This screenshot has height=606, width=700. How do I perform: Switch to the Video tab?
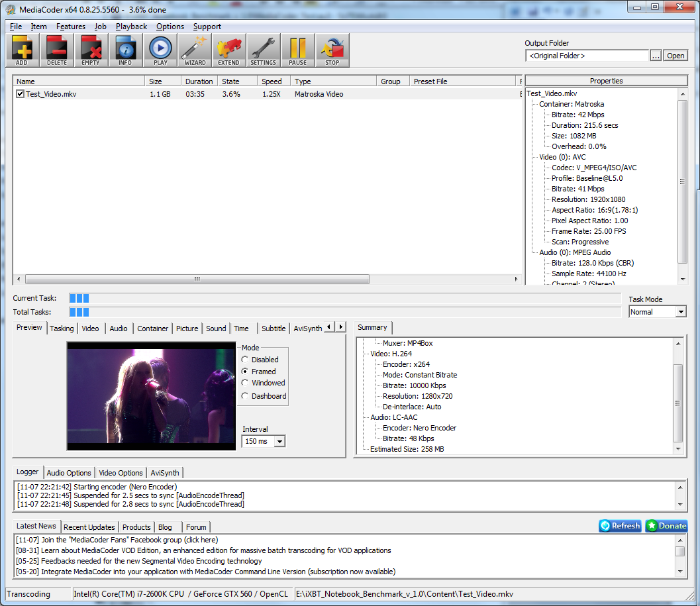tap(90, 328)
